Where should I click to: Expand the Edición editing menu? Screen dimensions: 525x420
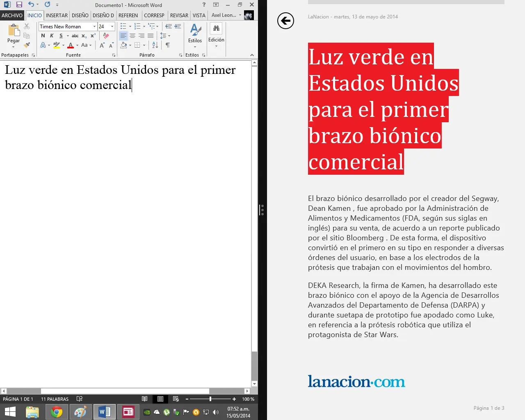pos(216,35)
